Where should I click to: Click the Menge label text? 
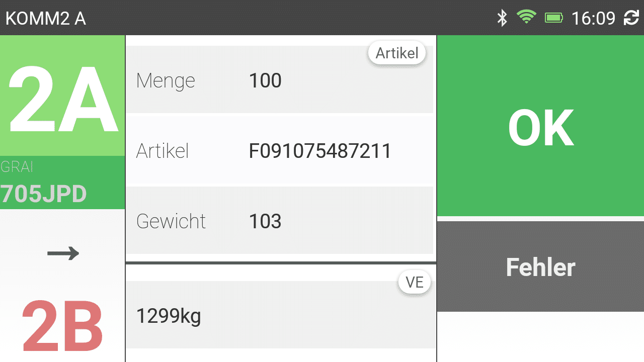[166, 80]
